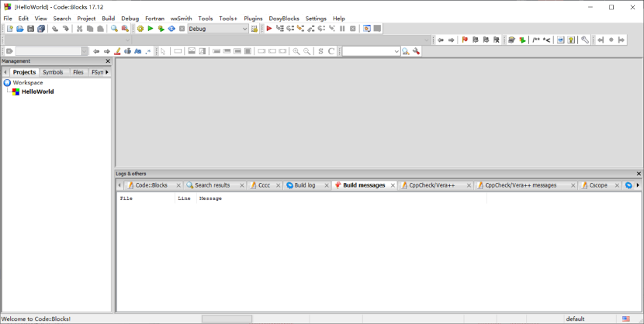Start debugging with red arrow icon
Viewport: 644px width, 324px height.
(x=269, y=29)
